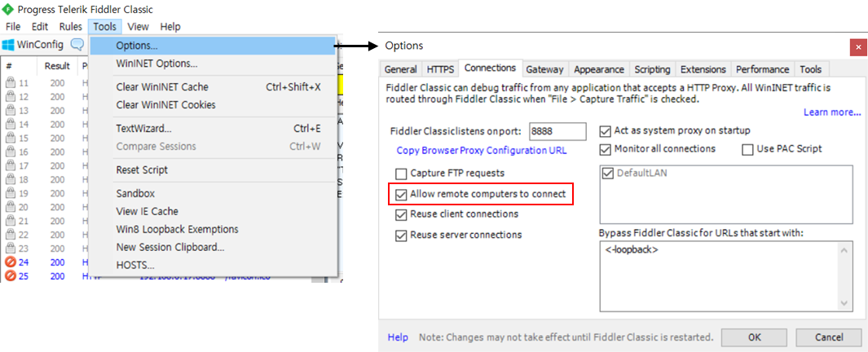Click the WinConfig toolbar button label
This screenshot has width=868, height=352.
coord(41,44)
